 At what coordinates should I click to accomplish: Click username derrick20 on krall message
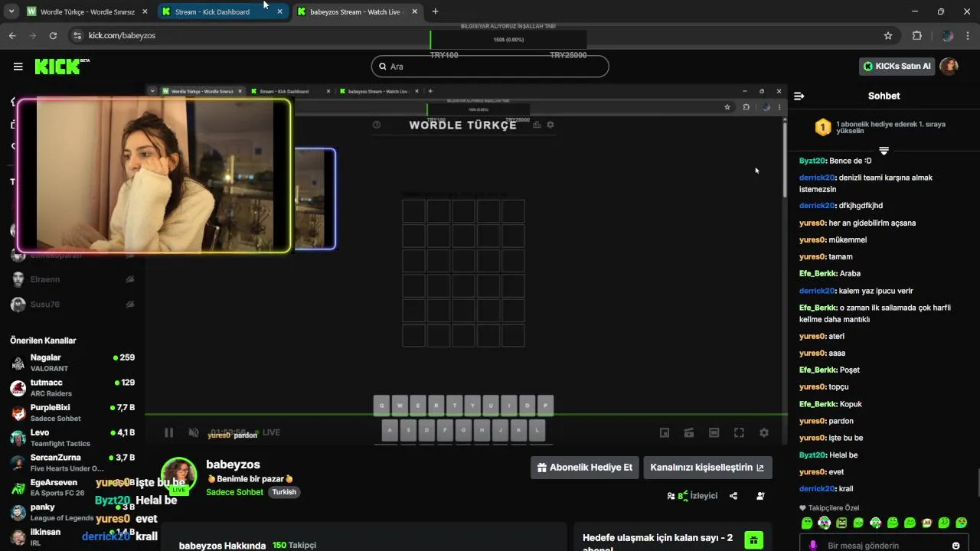click(816, 489)
